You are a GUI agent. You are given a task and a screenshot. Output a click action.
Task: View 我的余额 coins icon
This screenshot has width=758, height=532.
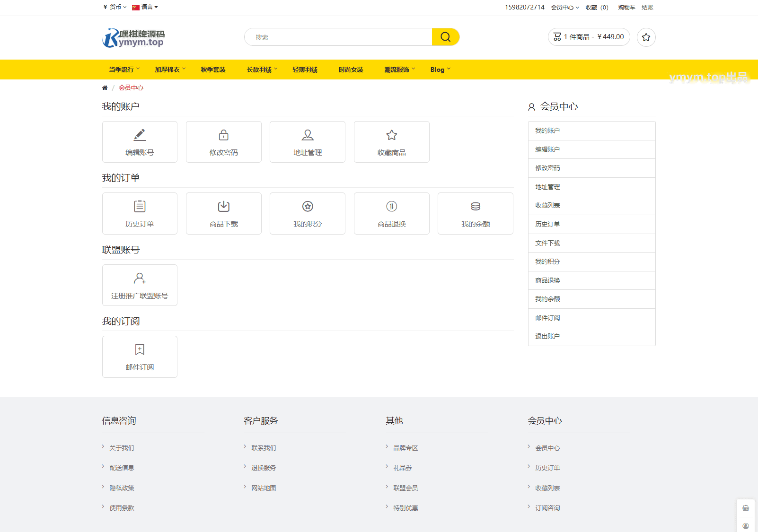[x=476, y=207]
